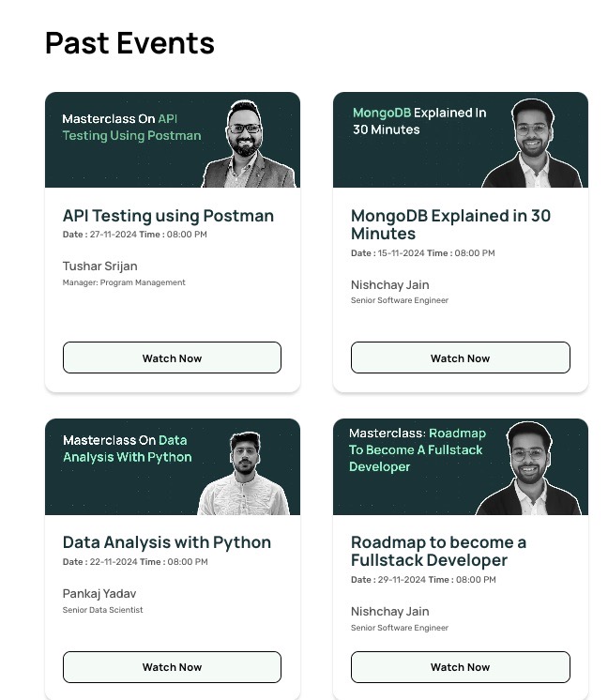Screen dimensions: 608x700
Task: Click the Past Events heading
Action: tap(129, 43)
